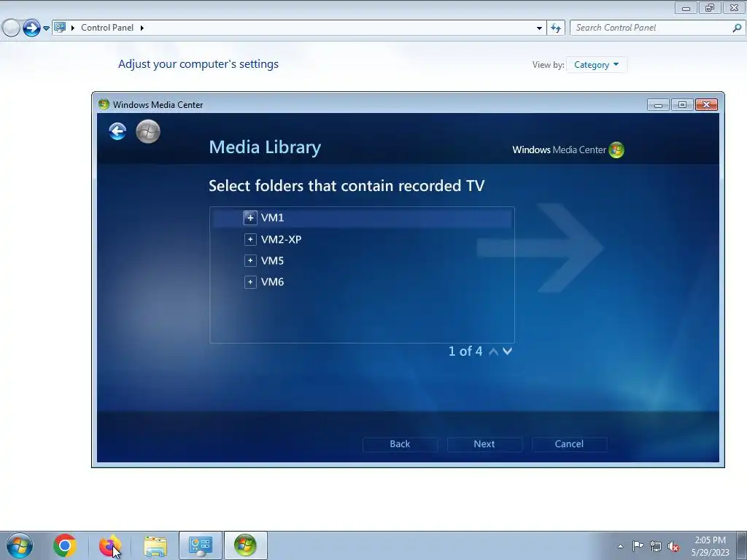Click the Windows Media Center logo icon
This screenshot has height=560, width=747.
(616, 149)
